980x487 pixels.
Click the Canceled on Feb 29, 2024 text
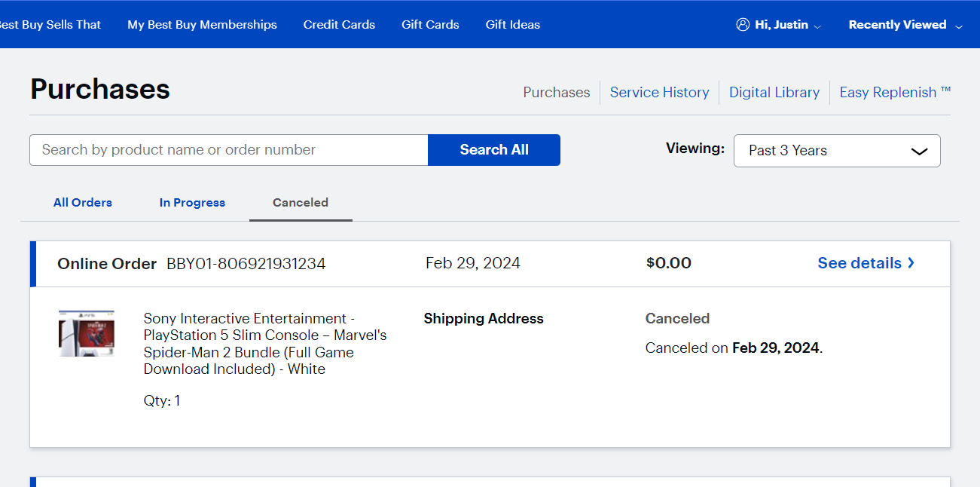[x=734, y=348]
